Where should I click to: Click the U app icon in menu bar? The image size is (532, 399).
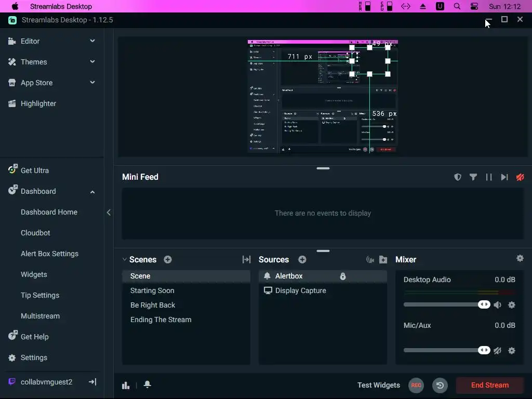point(440,6)
